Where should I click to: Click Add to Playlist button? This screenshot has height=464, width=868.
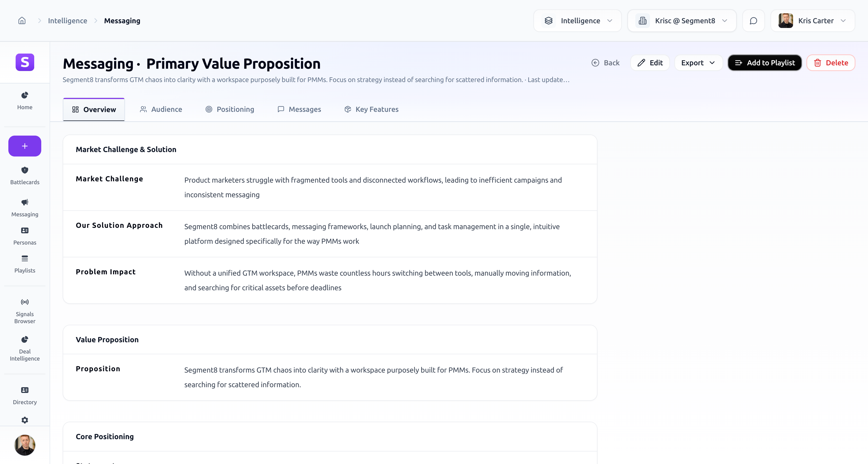tap(765, 63)
